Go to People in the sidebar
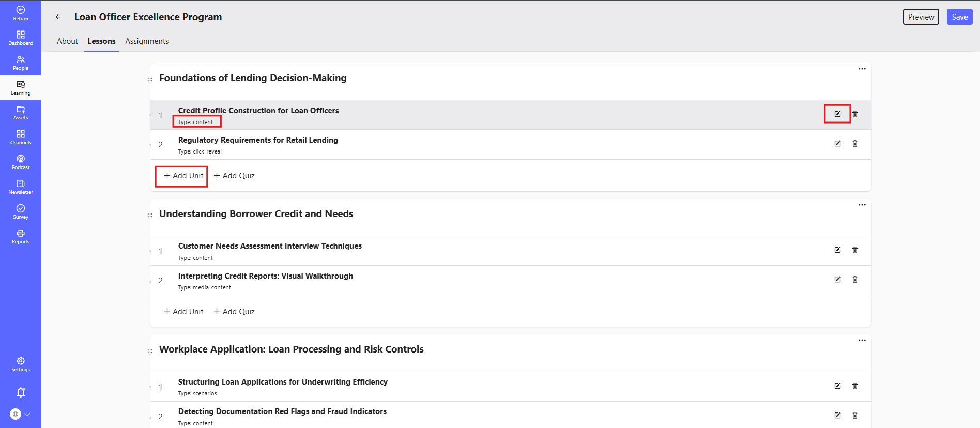This screenshot has height=428, width=980. pyautogui.click(x=21, y=63)
